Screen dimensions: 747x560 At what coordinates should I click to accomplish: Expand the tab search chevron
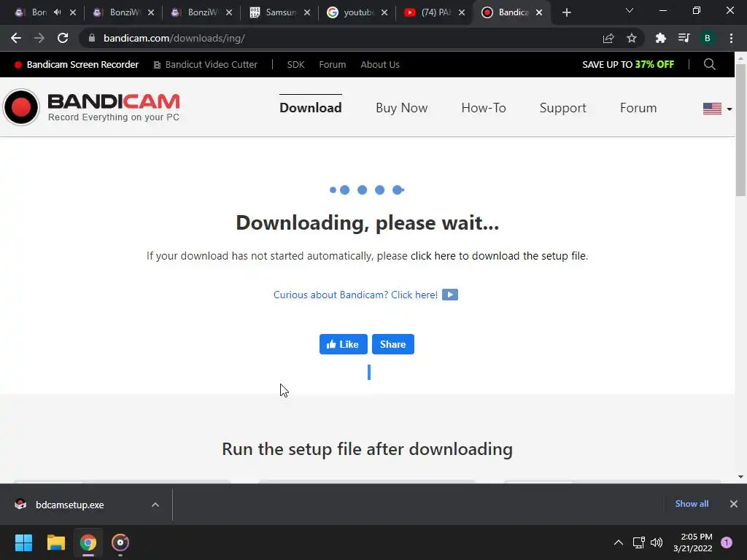[630, 10]
